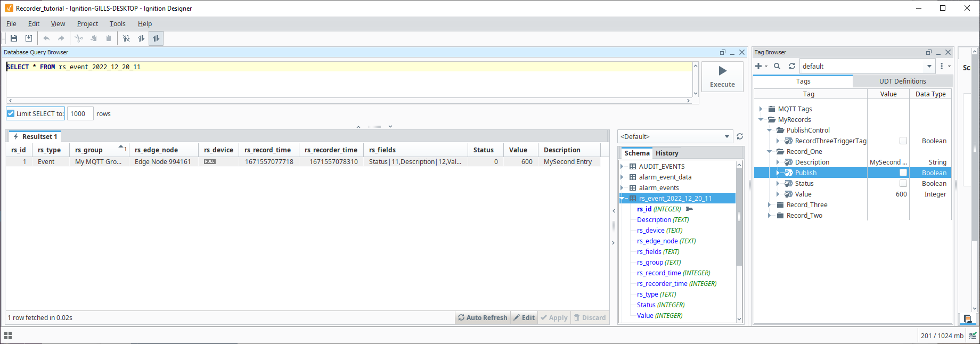Screen dimensions: 980x344
Task: Click the orange notes icon at bottom right
Action: (x=968, y=319)
